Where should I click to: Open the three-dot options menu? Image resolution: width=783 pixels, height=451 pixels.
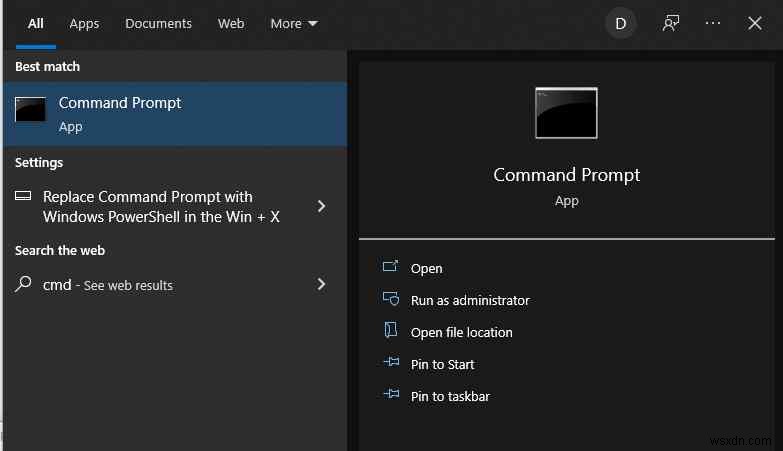click(713, 23)
